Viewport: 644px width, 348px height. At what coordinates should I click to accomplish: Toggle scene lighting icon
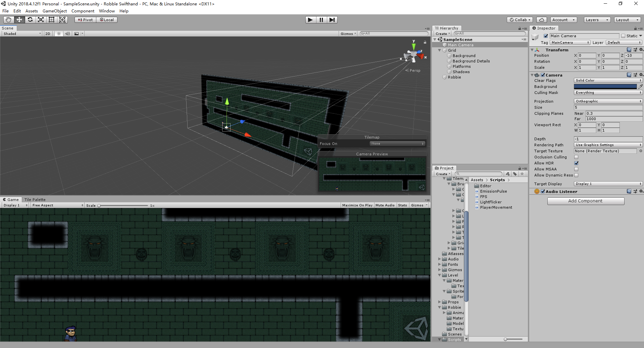click(x=59, y=34)
